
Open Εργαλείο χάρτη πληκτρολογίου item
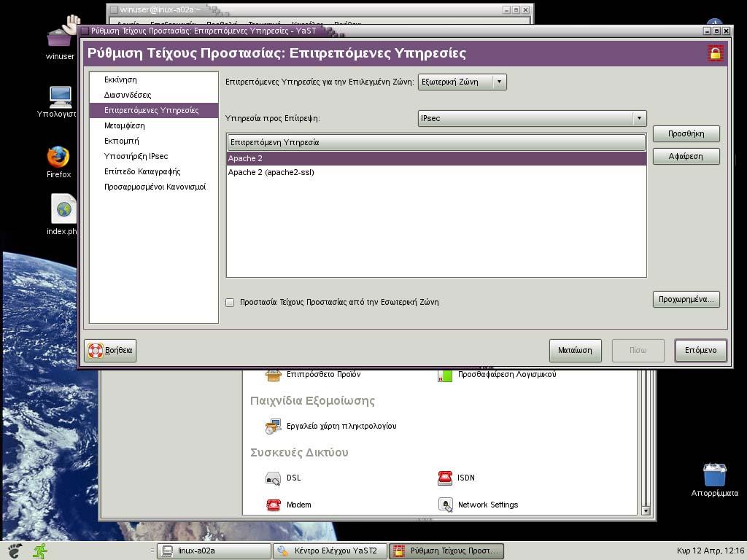coord(330,426)
